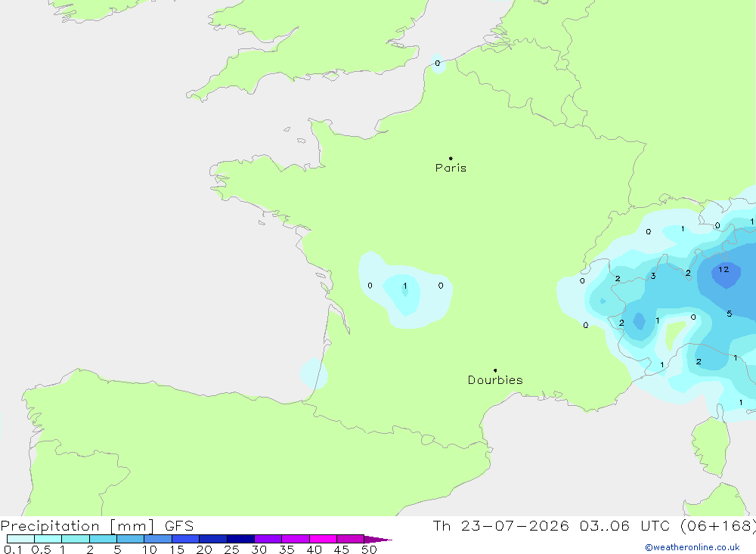Click the Paris location dot
The height and width of the screenshot is (554, 756).
[451, 158]
